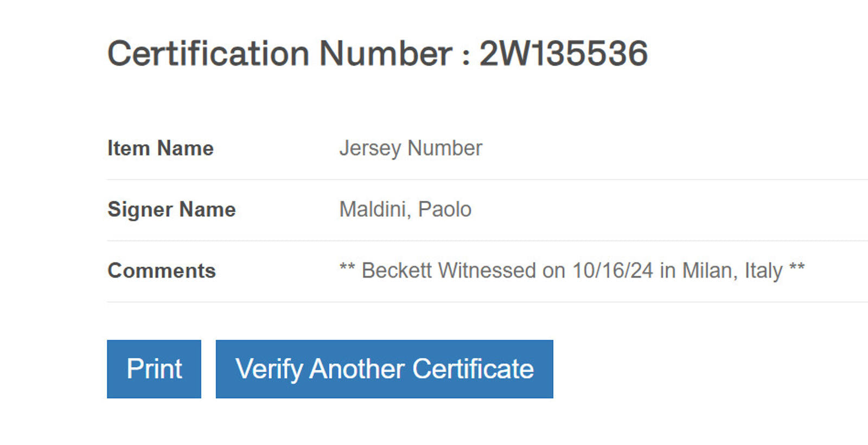Click the Print button

click(154, 369)
